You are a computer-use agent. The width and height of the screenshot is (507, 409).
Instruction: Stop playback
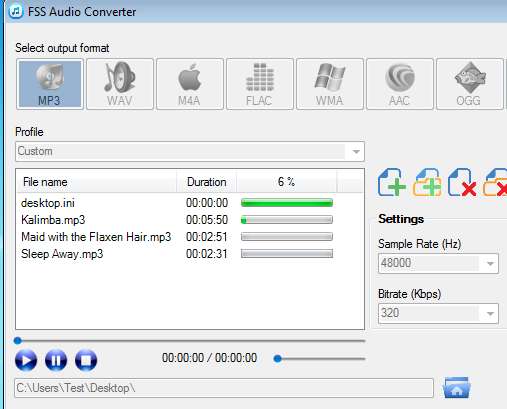point(86,360)
